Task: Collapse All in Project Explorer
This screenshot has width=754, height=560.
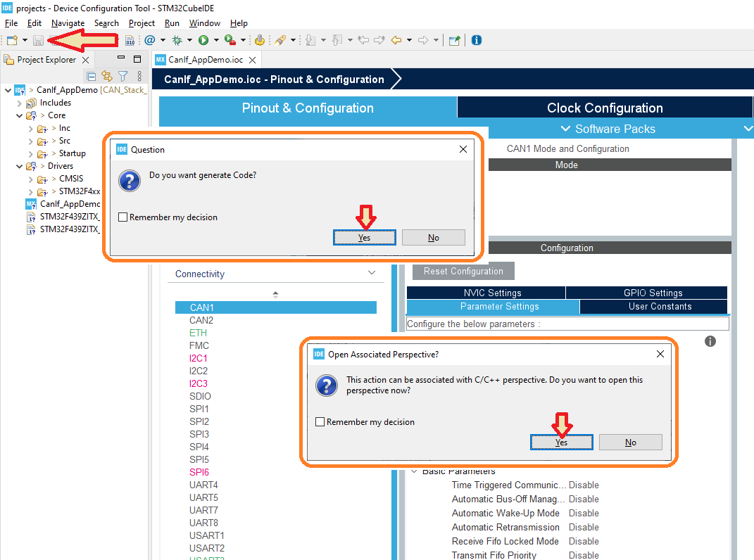Action: click(91, 76)
